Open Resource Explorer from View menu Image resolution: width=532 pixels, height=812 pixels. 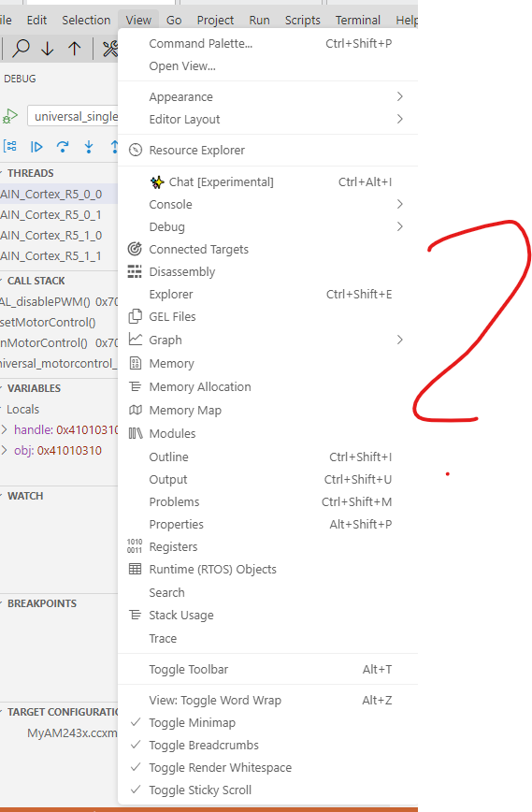coord(267,151)
